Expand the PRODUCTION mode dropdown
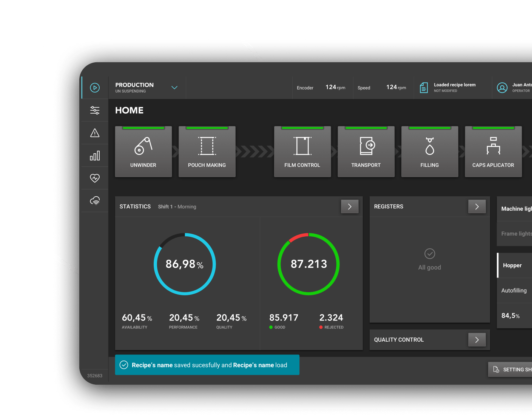Image resolution: width=532 pixels, height=416 pixels. (x=174, y=88)
